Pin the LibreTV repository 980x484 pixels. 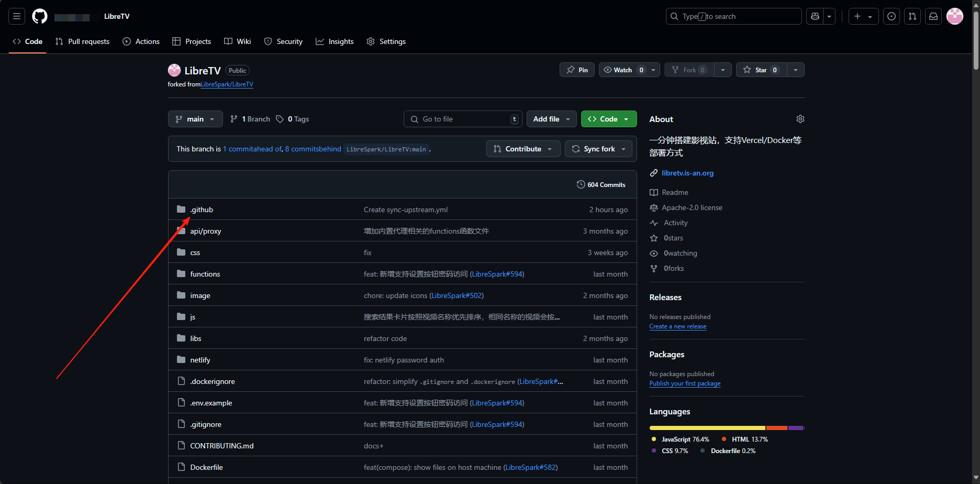coord(577,70)
